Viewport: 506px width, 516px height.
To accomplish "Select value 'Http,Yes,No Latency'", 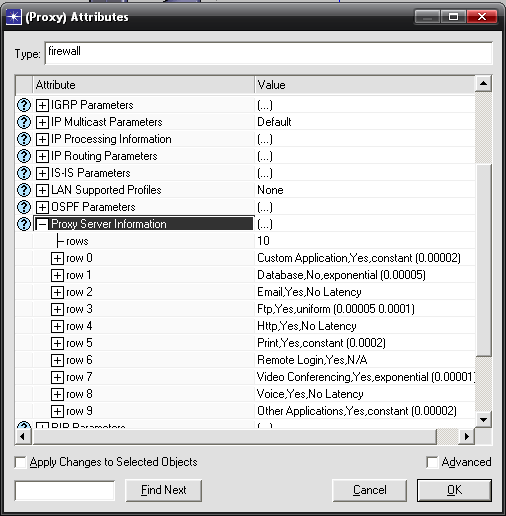I will coord(307,326).
